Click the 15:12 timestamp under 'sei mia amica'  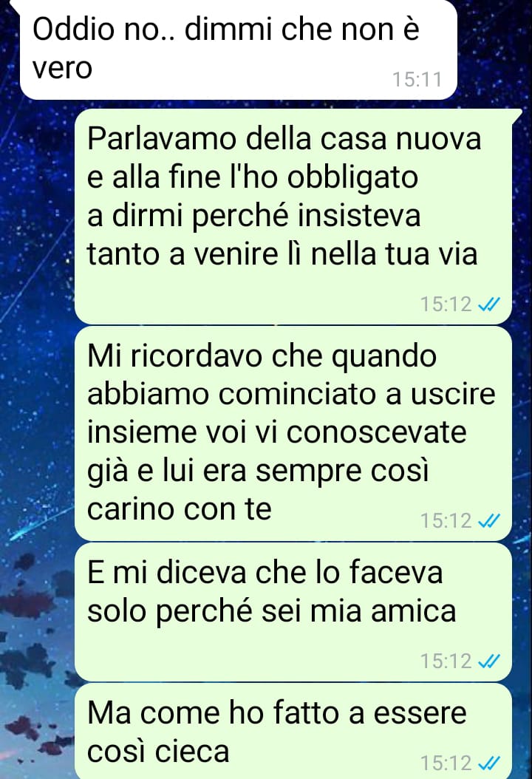[446, 661]
